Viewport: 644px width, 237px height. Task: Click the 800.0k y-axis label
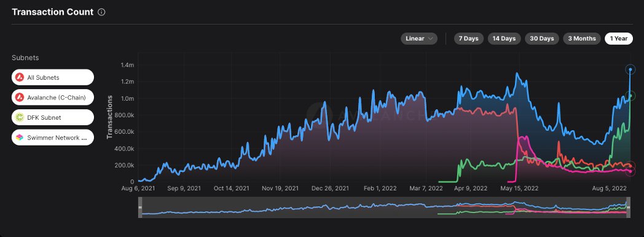click(125, 115)
